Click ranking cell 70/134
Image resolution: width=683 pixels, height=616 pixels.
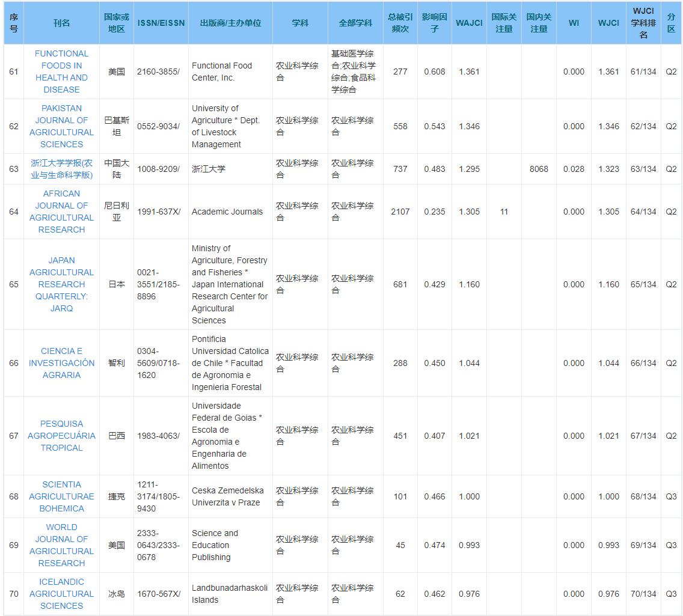643,594
